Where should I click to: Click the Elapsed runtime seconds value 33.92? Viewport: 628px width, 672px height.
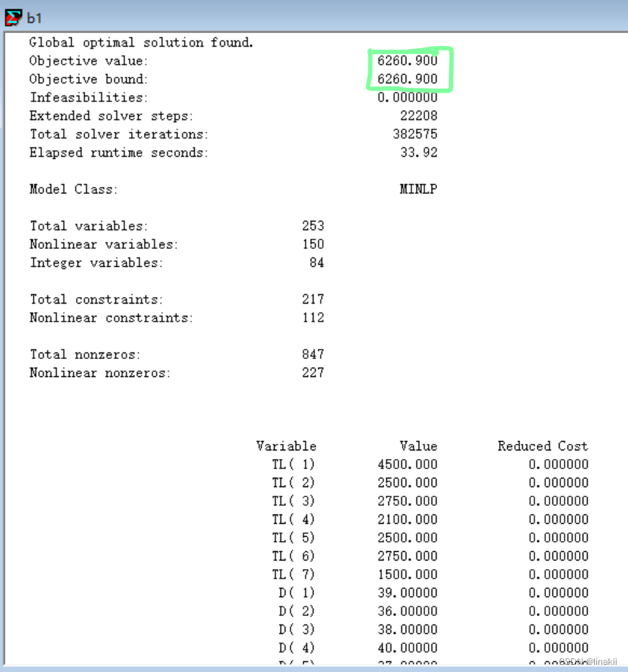tap(419, 153)
